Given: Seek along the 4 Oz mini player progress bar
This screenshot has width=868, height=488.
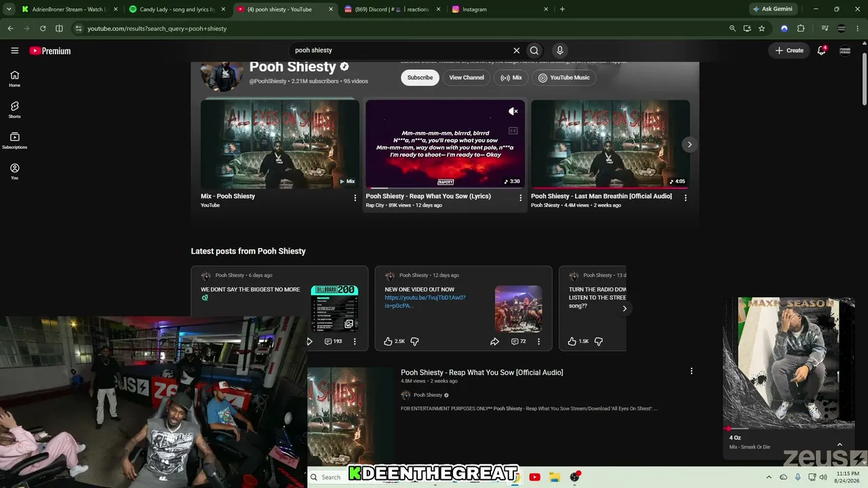Looking at the screenshot, I should [788, 428].
